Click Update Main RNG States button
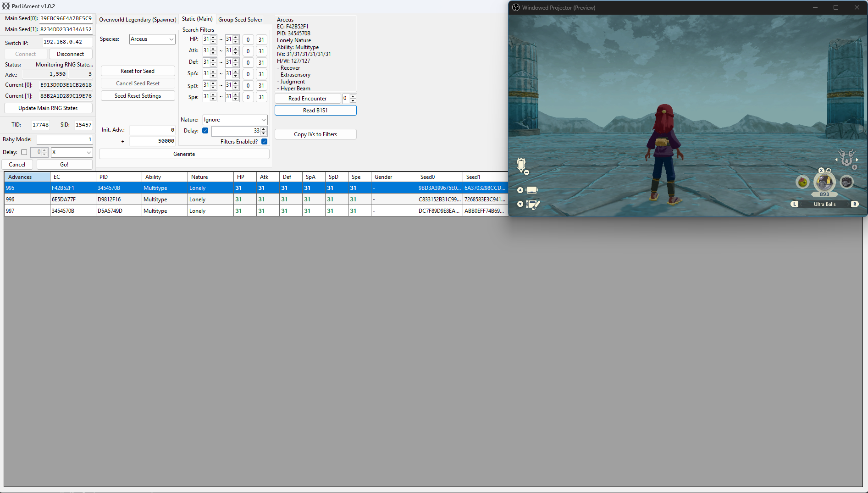The height and width of the screenshot is (493, 868). point(48,108)
